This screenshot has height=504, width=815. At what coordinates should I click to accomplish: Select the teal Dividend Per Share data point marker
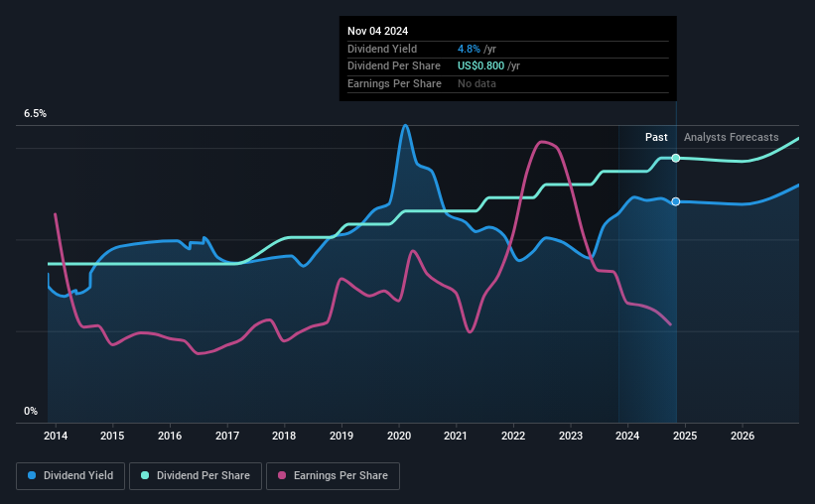[x=676, y=158]
